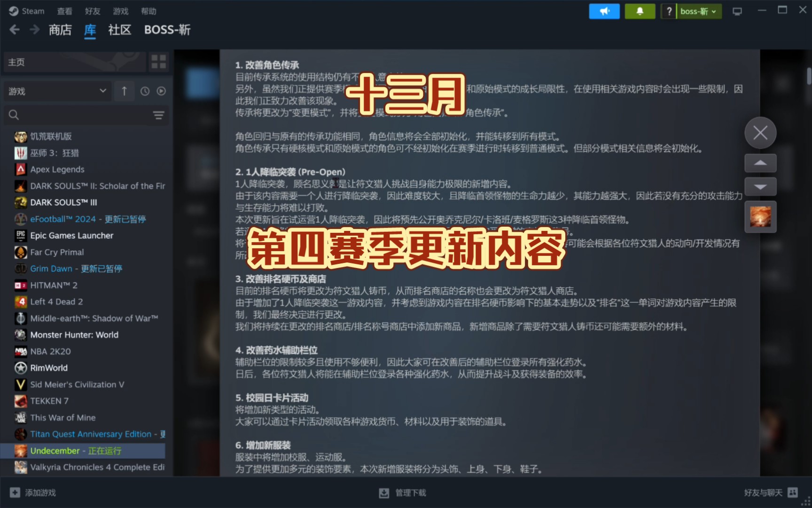Open 管理下载 downloads manager

403,492
